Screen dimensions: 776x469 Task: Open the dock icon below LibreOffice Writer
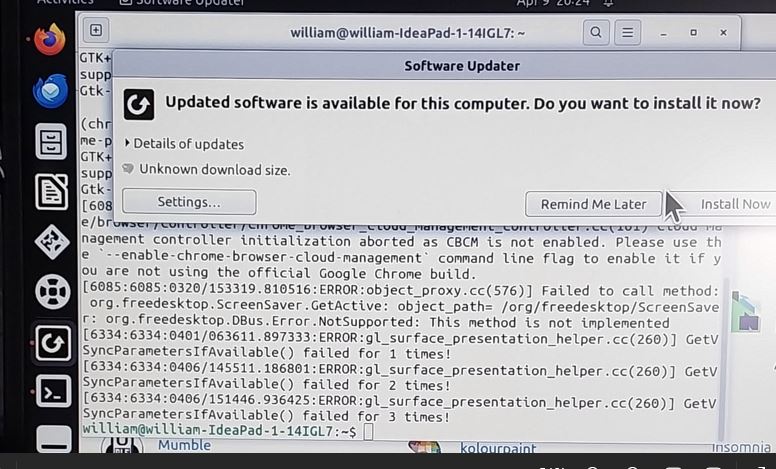click(x=52, y=242)
